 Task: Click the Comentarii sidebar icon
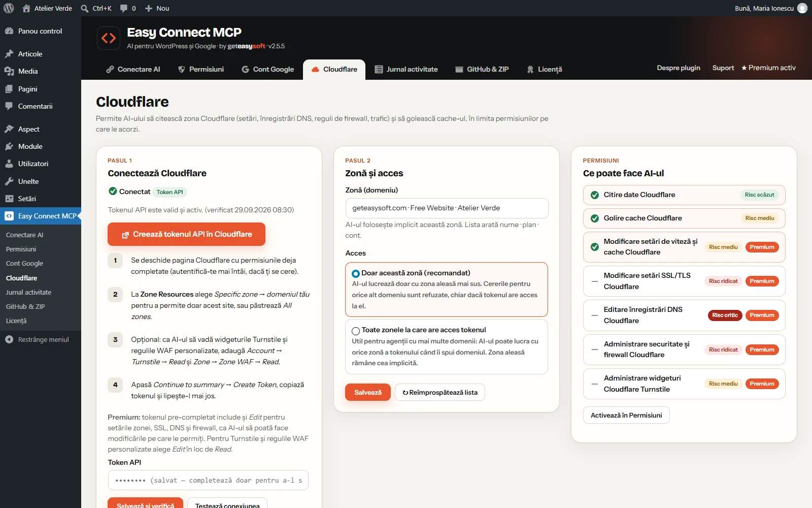pos(9,106)
